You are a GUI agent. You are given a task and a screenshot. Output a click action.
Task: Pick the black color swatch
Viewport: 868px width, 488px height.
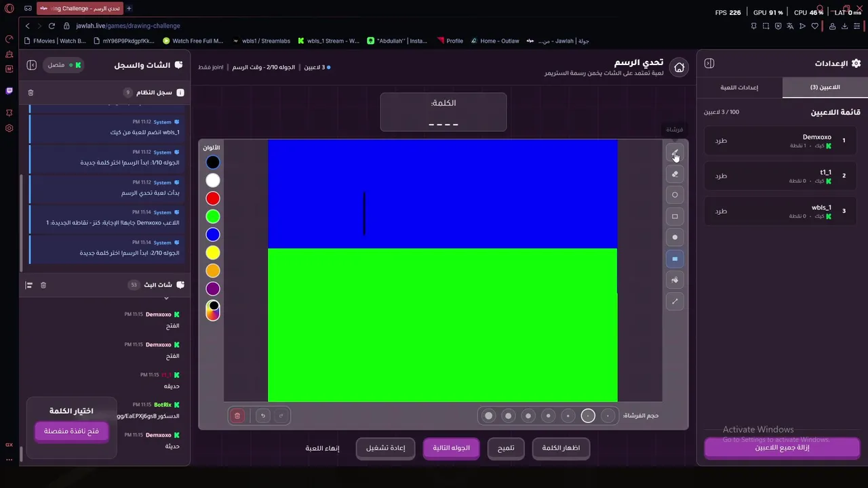point(213,162)
